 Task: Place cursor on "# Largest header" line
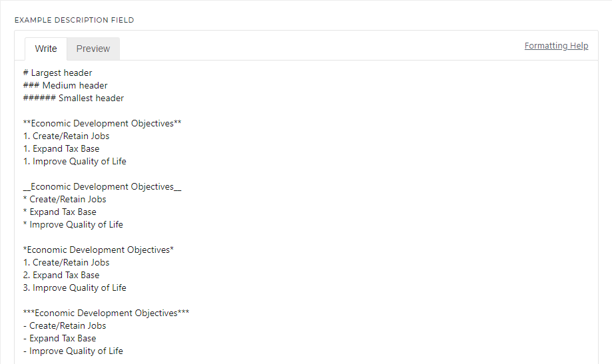pyautogui.click(x=57, y=73)
